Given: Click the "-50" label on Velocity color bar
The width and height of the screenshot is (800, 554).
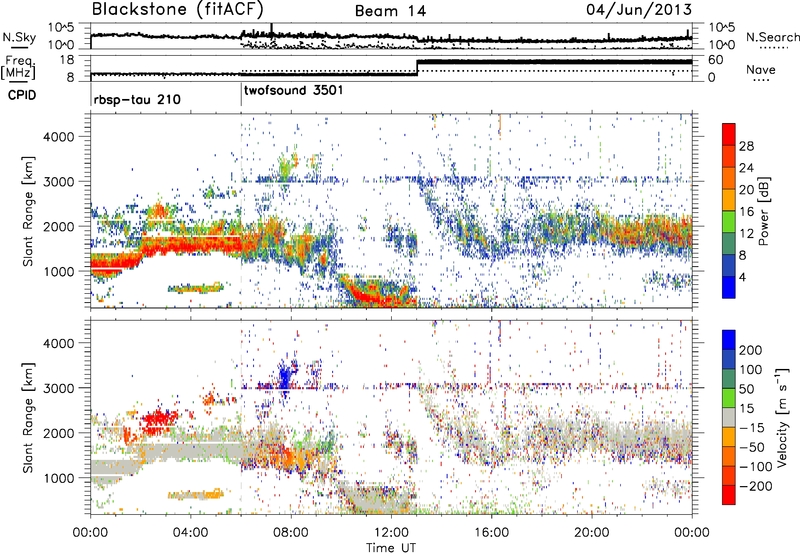Looking at the screenshot, I should (752, 447).
